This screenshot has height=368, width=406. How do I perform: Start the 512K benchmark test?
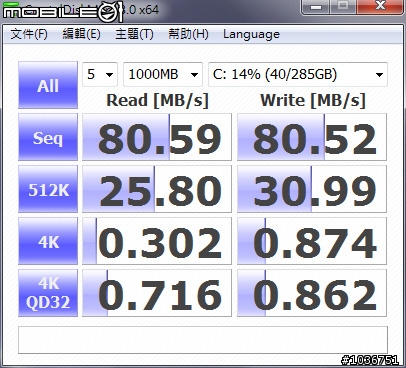tap(48, 189)
